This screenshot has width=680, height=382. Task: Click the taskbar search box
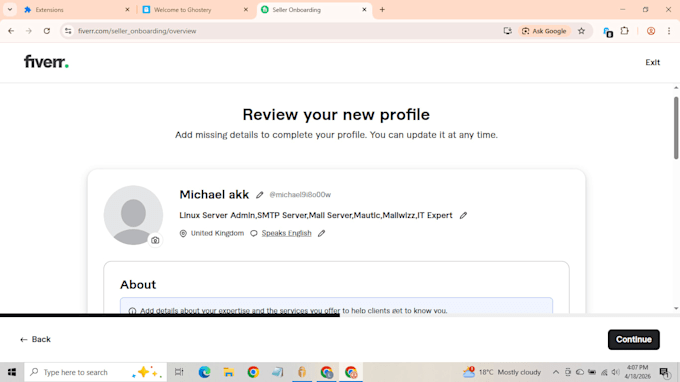click(95, 372)
